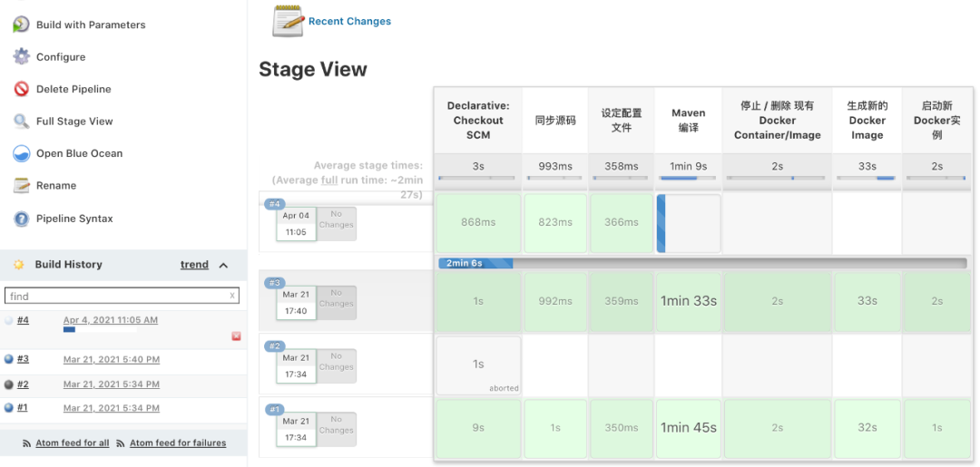Viewport: 980px width, 467px height.
Task: Click the Full Stage View magnifier icon
Action: (21, 122)
